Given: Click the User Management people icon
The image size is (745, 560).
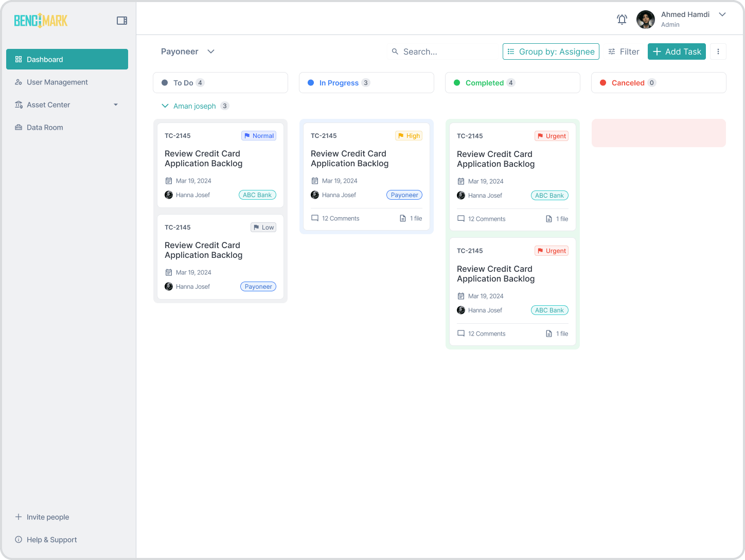Looking at the screenshot, I should click(x=19, y=82).
